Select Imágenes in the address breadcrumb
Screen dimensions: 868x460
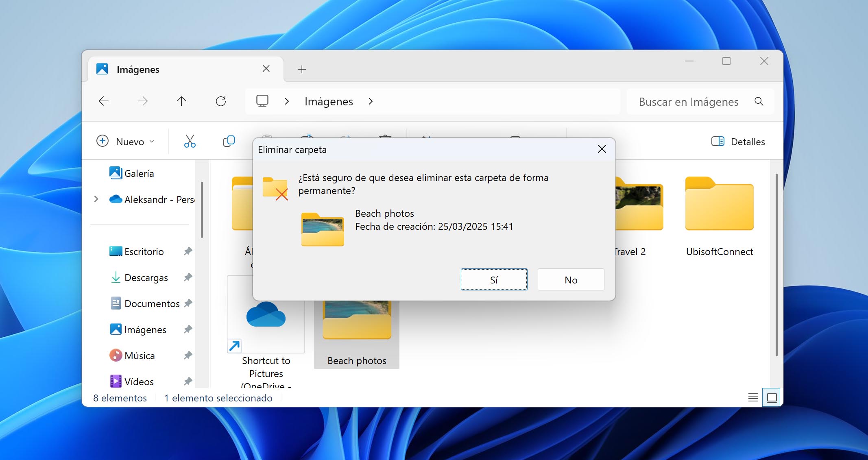coord(329,102)
